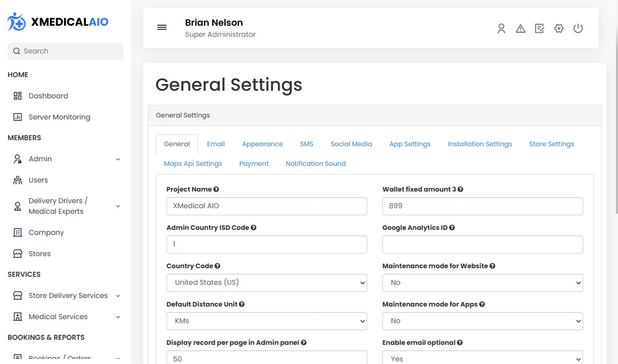Click the help icon next to Project Name
Screen dimensions: 618x364
point(216,190)
